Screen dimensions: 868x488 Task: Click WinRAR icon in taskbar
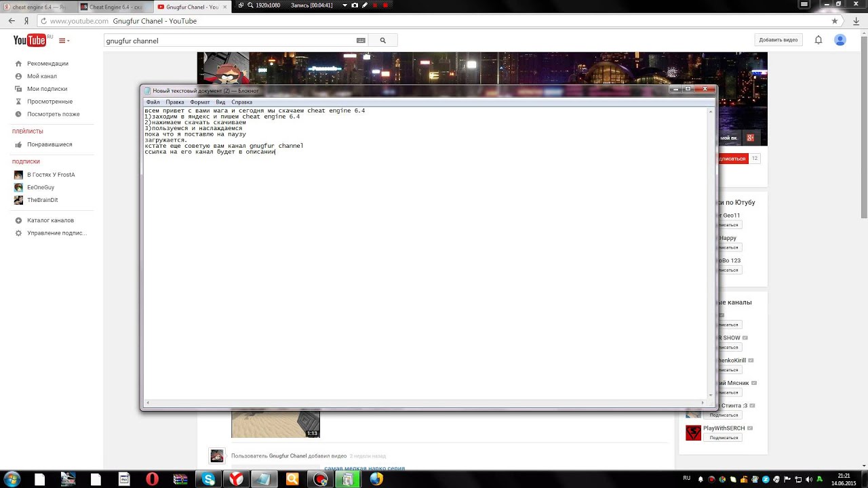tap(180, 479)
